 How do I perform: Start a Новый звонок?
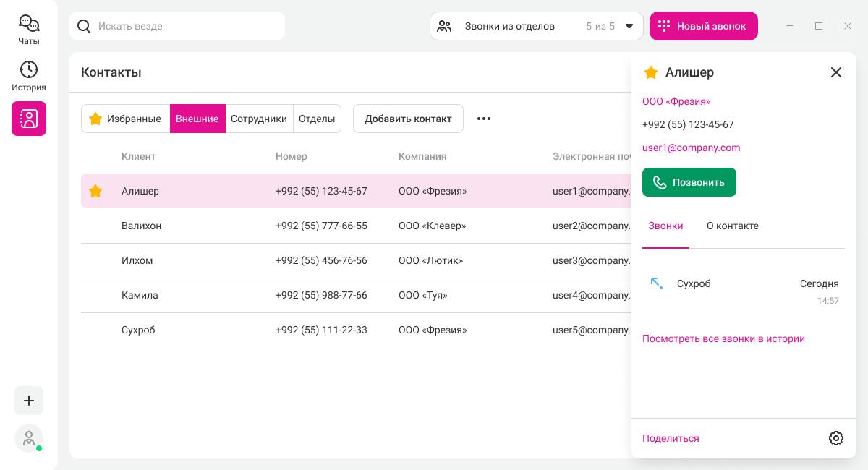pyautogui.click(x=704, y=26)
